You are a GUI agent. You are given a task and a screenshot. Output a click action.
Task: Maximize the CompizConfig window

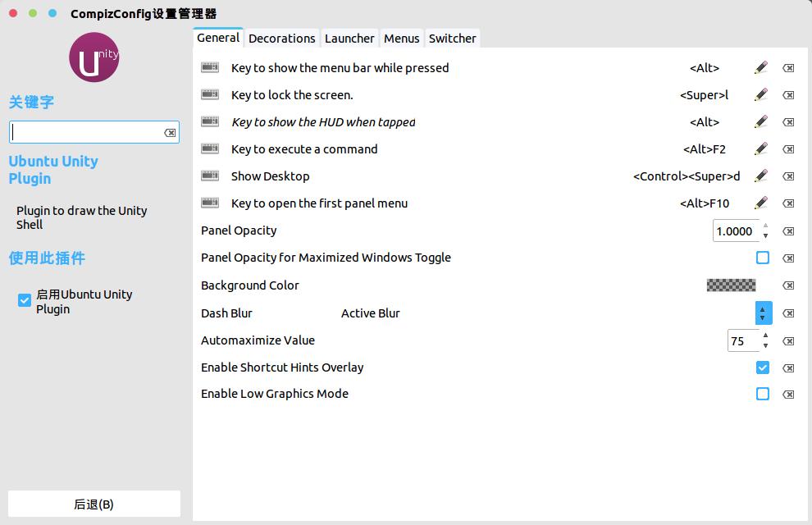coord(52,13)
